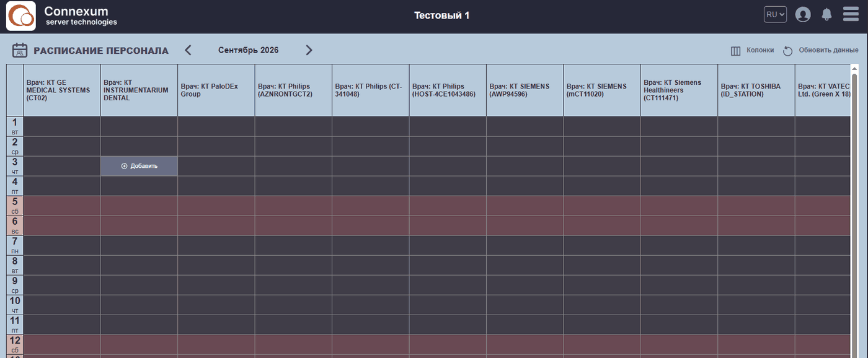
Task: Click the Колонки columns icon
Action: 736,51
